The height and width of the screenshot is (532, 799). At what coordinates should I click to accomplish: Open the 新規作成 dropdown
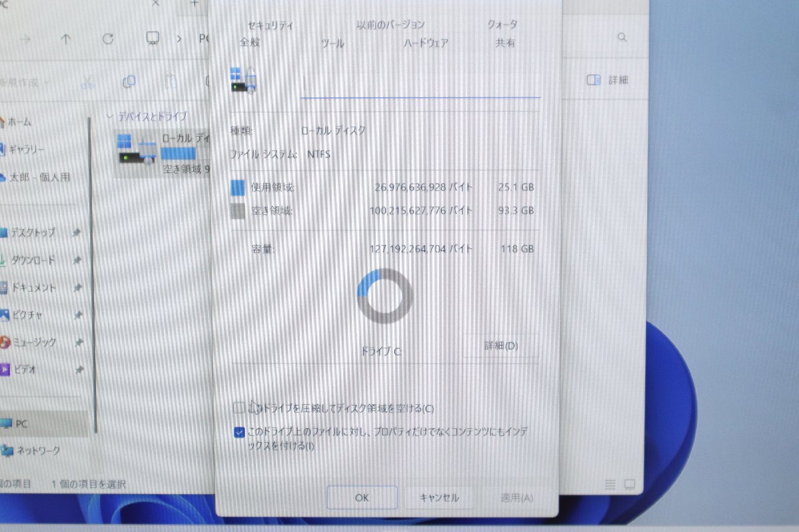[x=25, y=83]
